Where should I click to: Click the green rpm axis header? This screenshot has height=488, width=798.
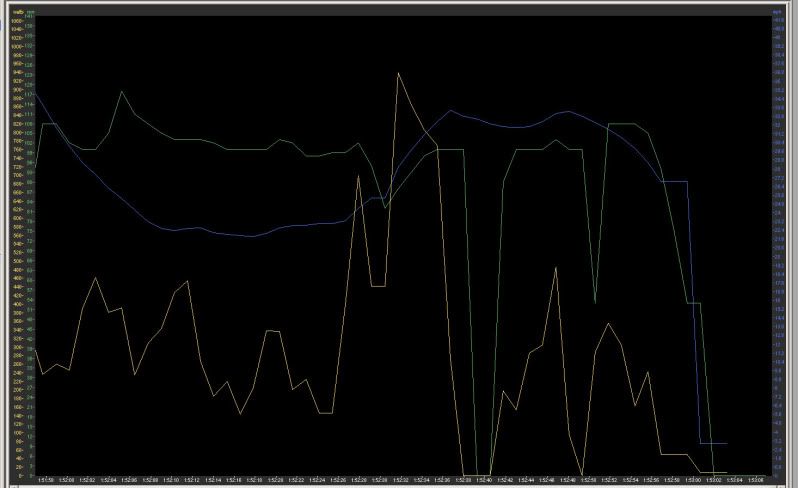[x=30, y=11]
